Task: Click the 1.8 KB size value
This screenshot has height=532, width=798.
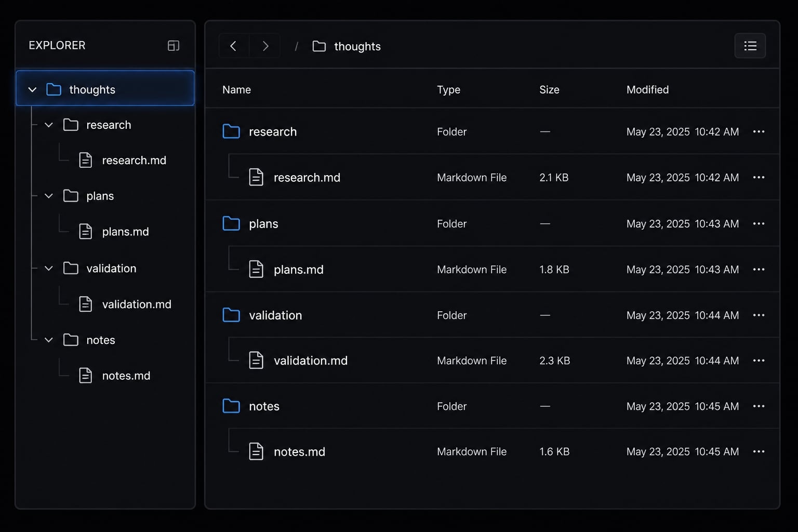Action: [554, 269]
